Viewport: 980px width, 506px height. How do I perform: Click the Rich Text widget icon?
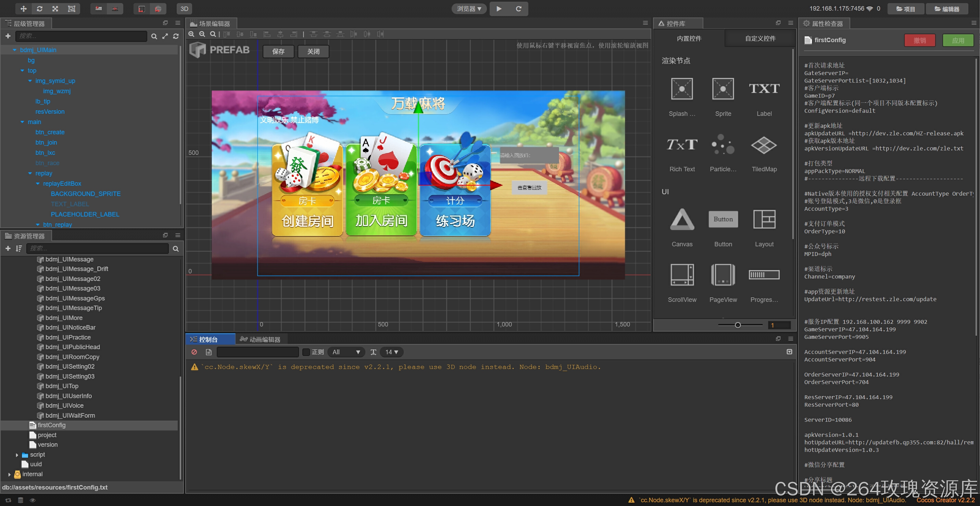681,145
